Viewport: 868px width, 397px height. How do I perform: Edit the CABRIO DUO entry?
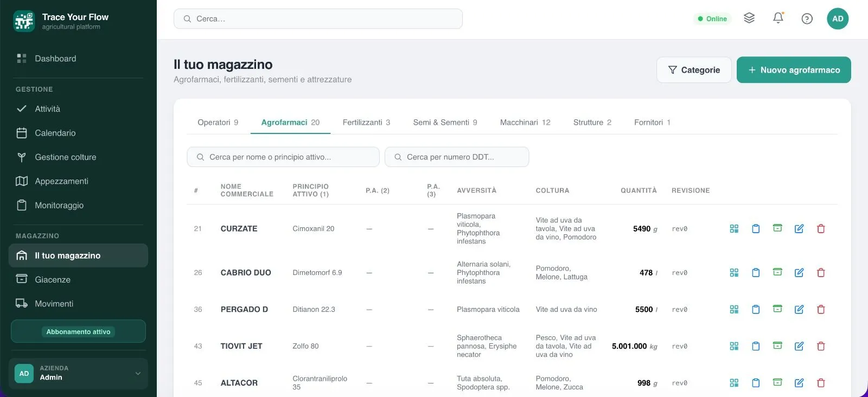coord(799,273)
